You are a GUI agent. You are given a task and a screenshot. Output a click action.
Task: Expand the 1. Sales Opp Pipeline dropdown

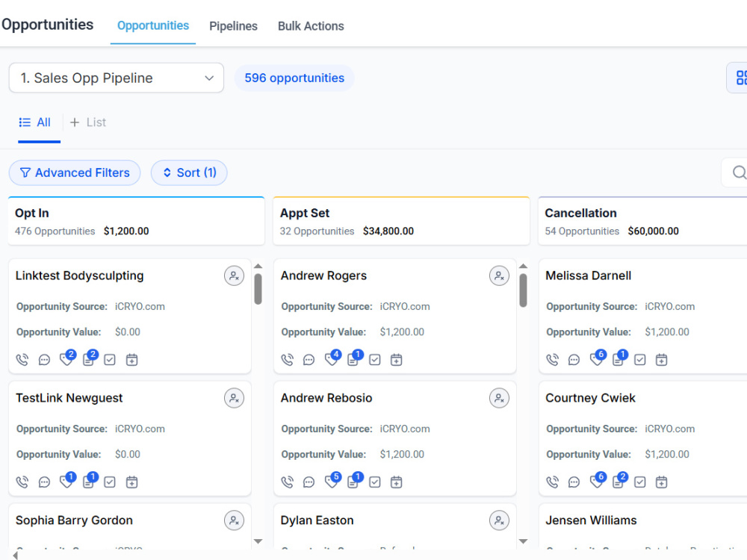pos(117,78)
